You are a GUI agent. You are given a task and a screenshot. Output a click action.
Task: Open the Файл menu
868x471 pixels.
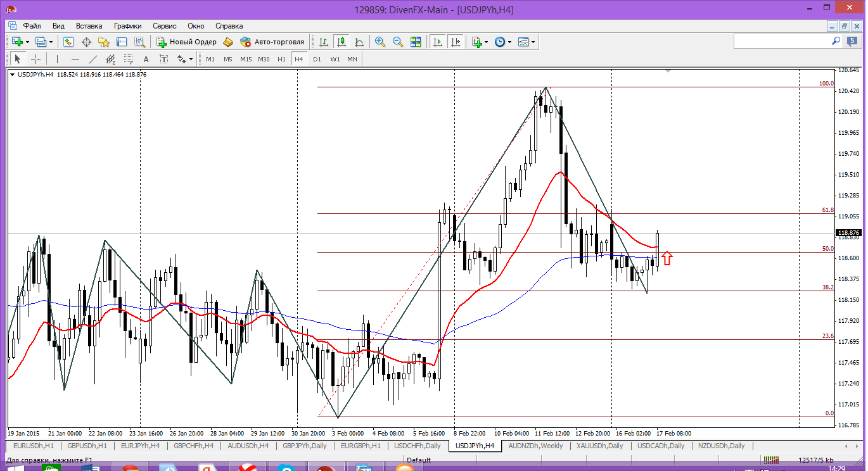32,26
